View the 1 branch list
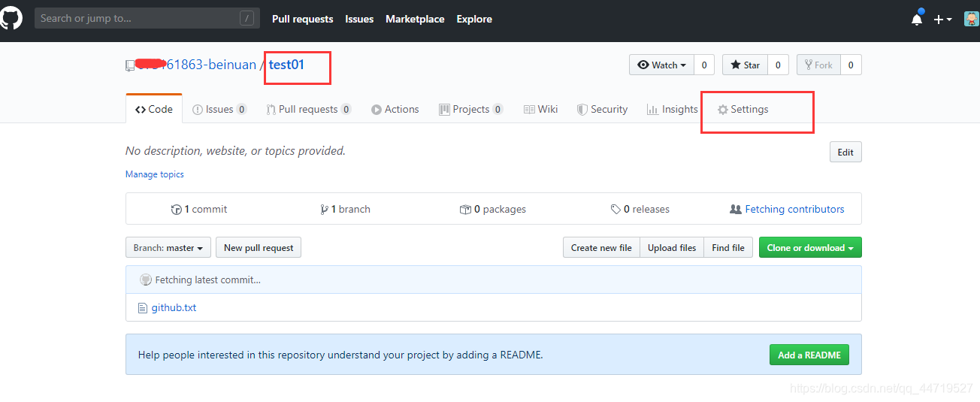 click(x=346, y=209)
